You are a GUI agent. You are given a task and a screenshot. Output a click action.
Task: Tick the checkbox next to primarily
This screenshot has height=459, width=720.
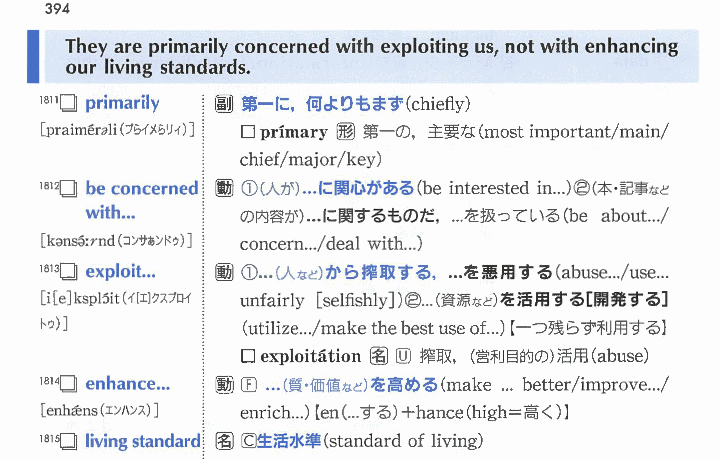coord(68,104)
